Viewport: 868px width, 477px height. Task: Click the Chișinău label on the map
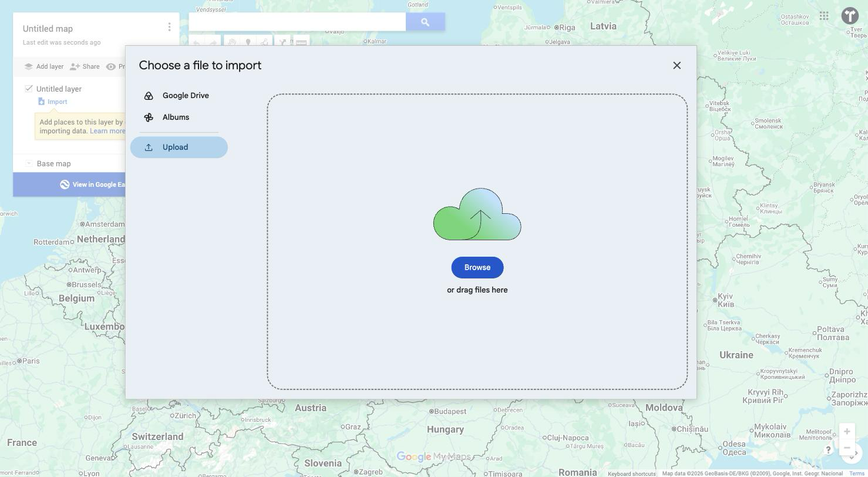pyautogui.click(x=692, y=429)
